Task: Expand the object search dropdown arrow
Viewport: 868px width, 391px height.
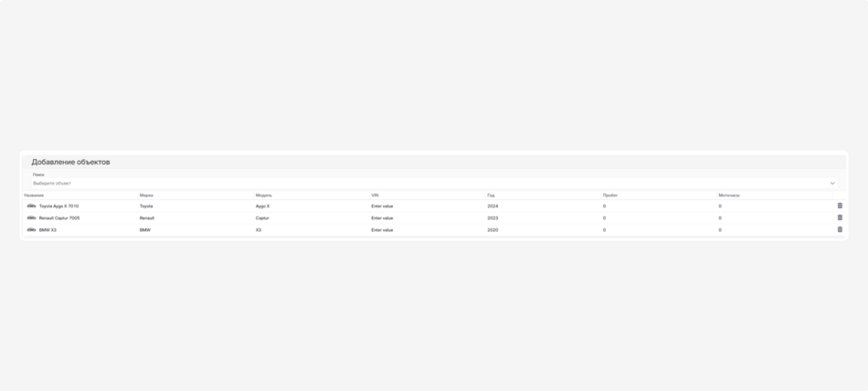Action: (x=832, y=183)
